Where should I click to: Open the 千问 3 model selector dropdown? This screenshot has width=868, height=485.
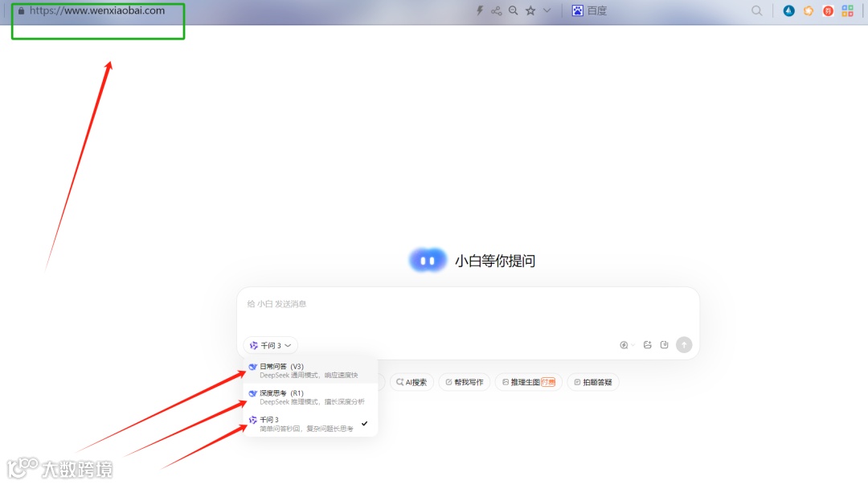[x=270, y=345]
